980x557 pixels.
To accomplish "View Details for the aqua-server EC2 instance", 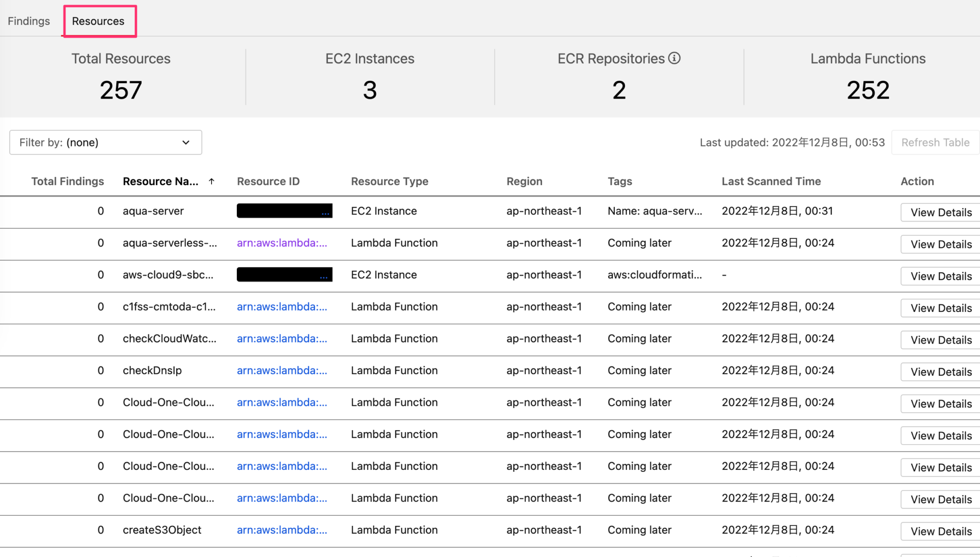I will point(939,212).
